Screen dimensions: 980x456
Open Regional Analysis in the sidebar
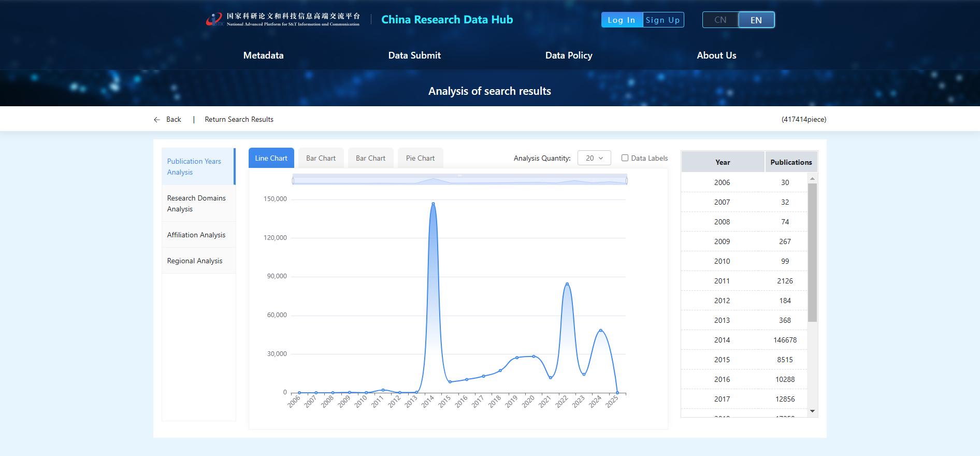195,261
